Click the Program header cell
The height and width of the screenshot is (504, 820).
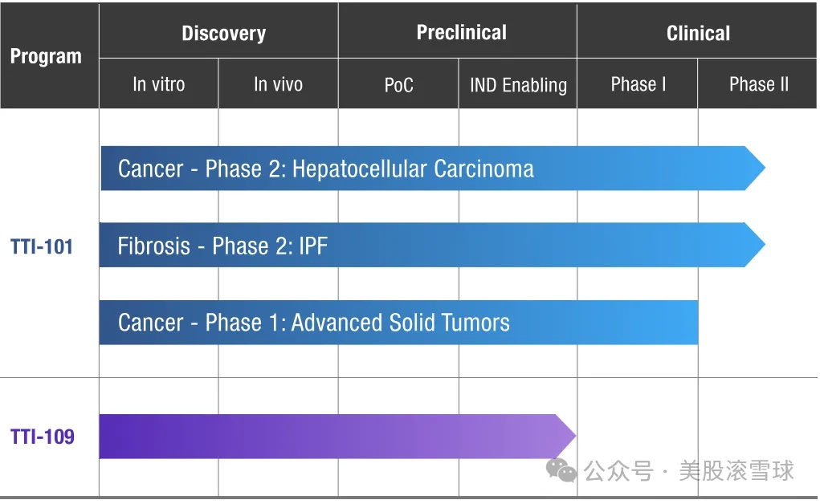pos(46,57)
